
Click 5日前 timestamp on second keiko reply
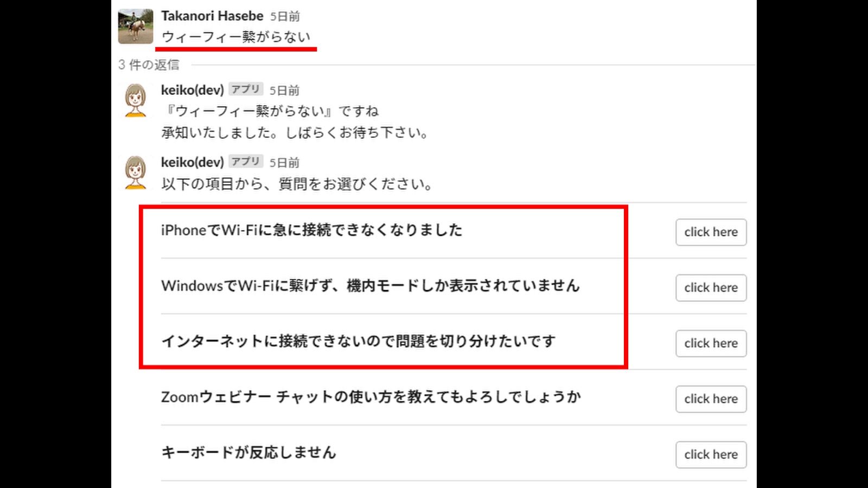click(285, 163)
